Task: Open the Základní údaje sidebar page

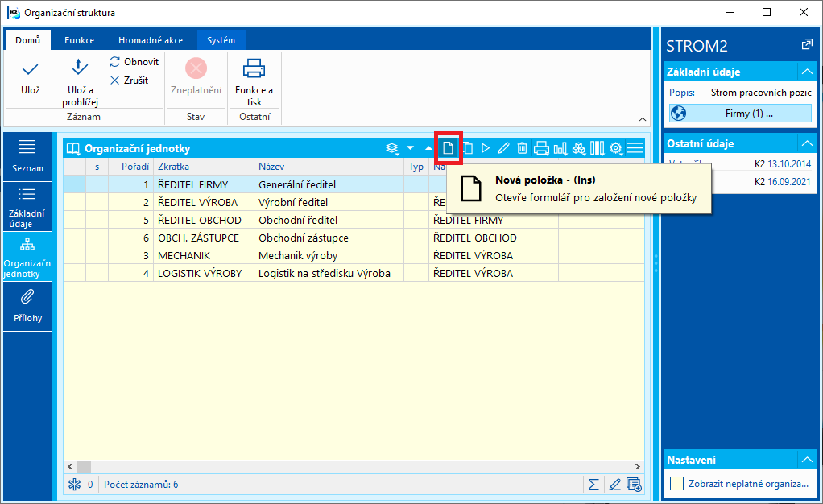Action: click(28, 208)
